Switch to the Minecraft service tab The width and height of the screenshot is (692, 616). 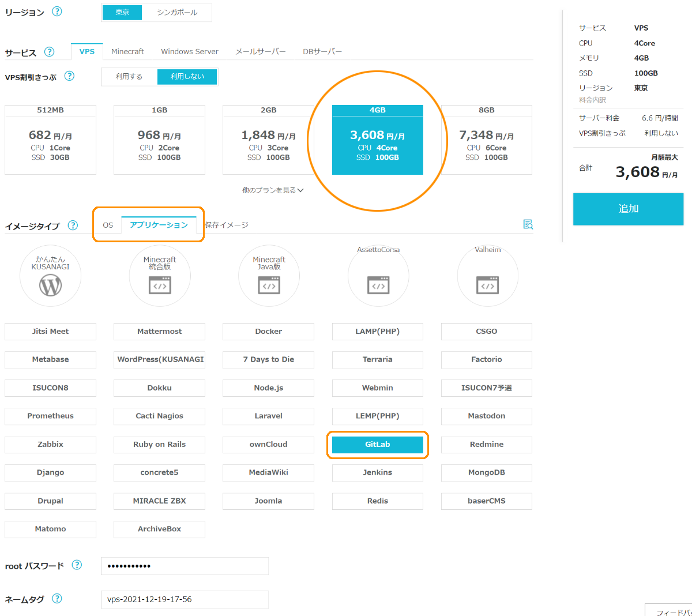coord(127,51)
